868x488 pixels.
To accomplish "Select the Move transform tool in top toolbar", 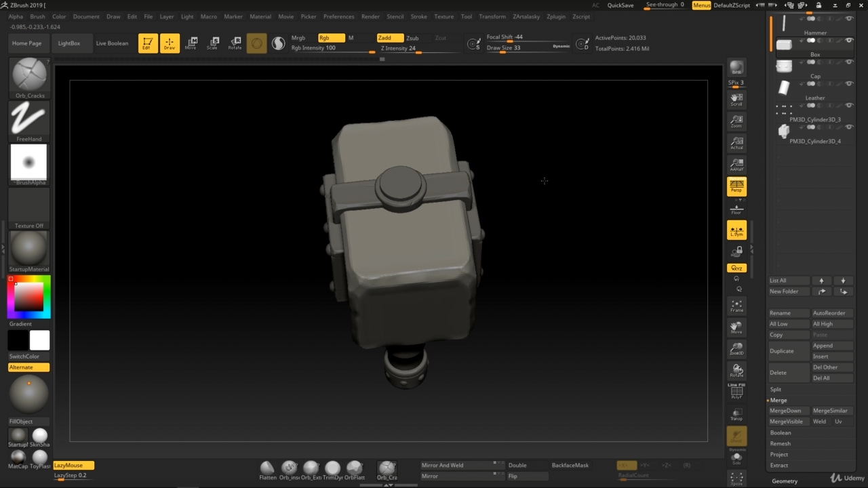I will (191, 43).
